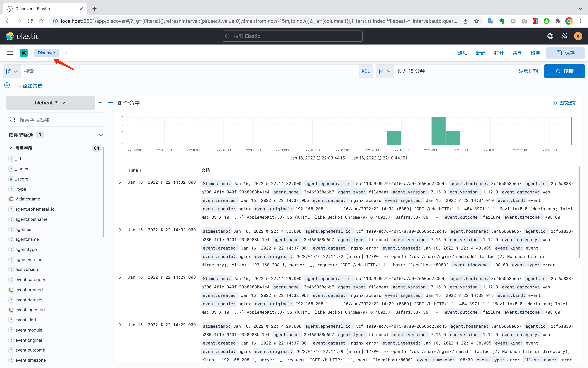Reload the browser page
Image resolution: width=588 pixels, height=368 pixels.
point(30,21)
